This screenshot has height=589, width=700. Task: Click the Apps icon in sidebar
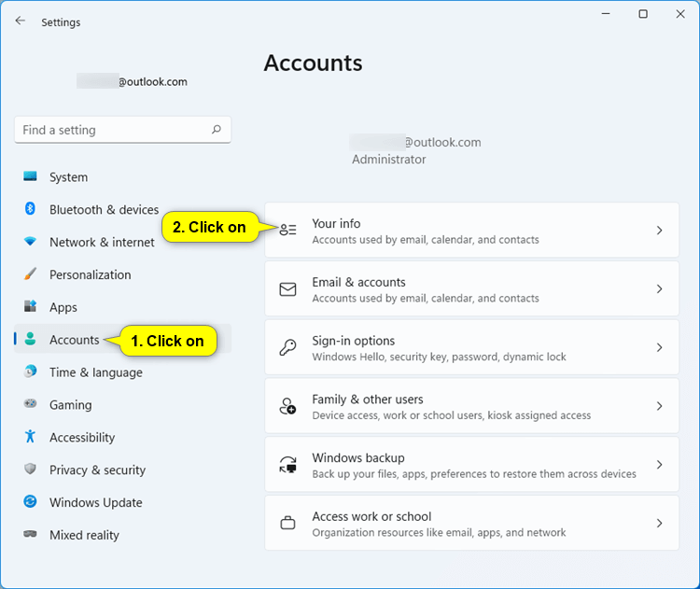(30, 306)
